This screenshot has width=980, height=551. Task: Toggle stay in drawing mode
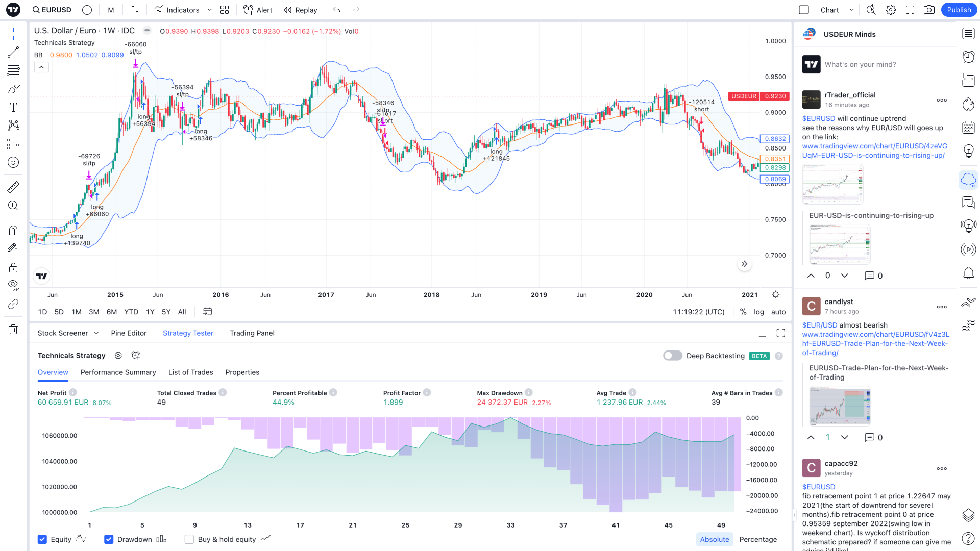click(13, 249)
